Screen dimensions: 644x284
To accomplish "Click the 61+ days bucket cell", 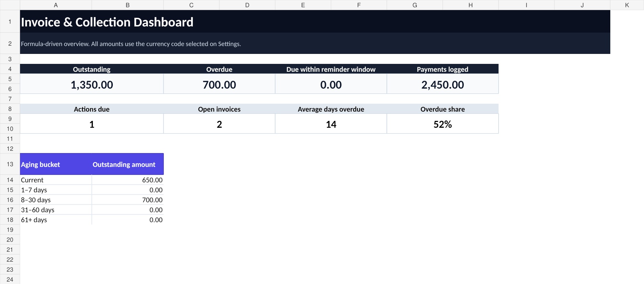I will click(56, 220).
